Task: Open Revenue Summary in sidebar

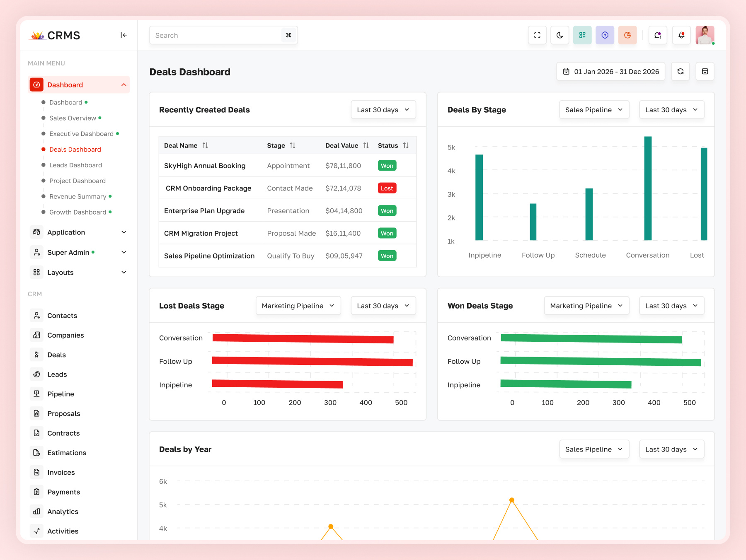Action: [78, 197]
